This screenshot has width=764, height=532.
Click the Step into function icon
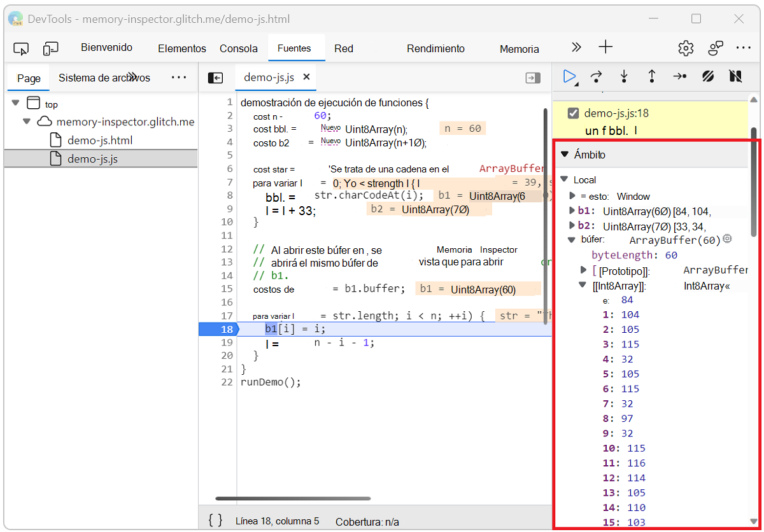pyautogui.click(x=624, y=77)
